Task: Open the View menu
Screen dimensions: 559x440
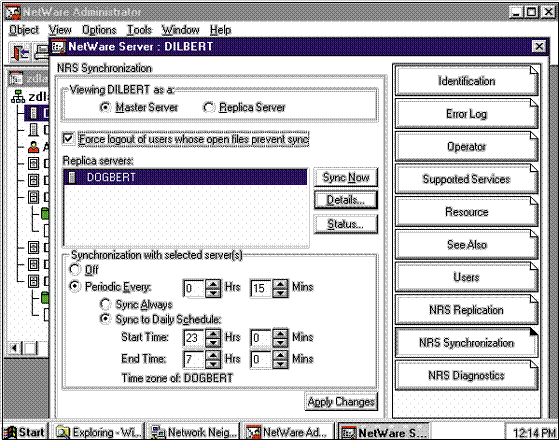Action: (60, 30)
